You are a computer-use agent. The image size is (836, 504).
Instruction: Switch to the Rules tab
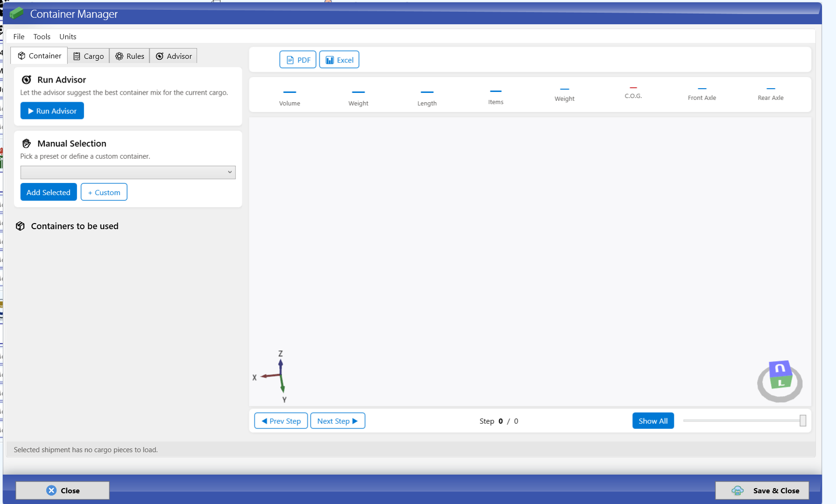point(129,56)
